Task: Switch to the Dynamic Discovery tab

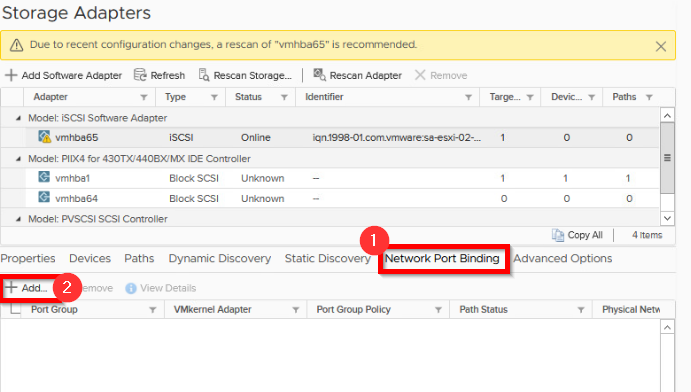Action: coord(219,259)
